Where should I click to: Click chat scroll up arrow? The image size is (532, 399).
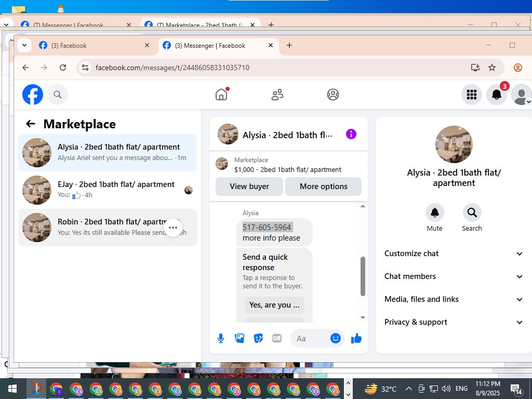pos(363,206)
